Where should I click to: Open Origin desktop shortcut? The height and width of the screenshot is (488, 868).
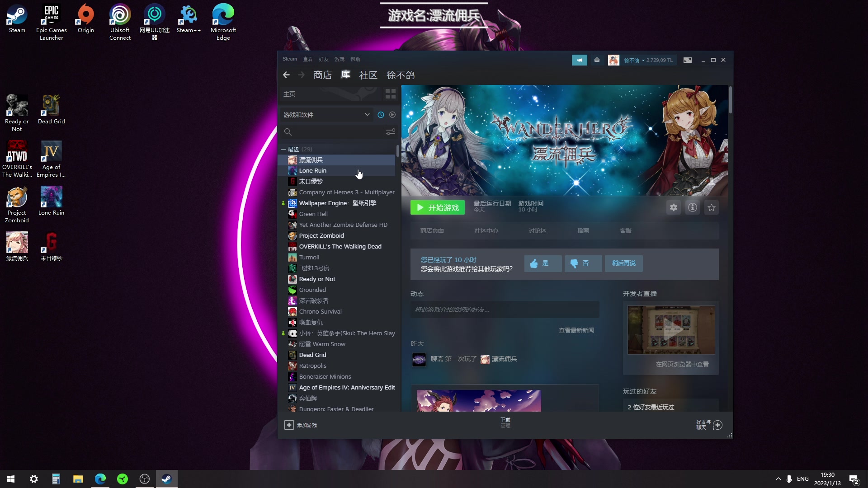click(85, 19)
